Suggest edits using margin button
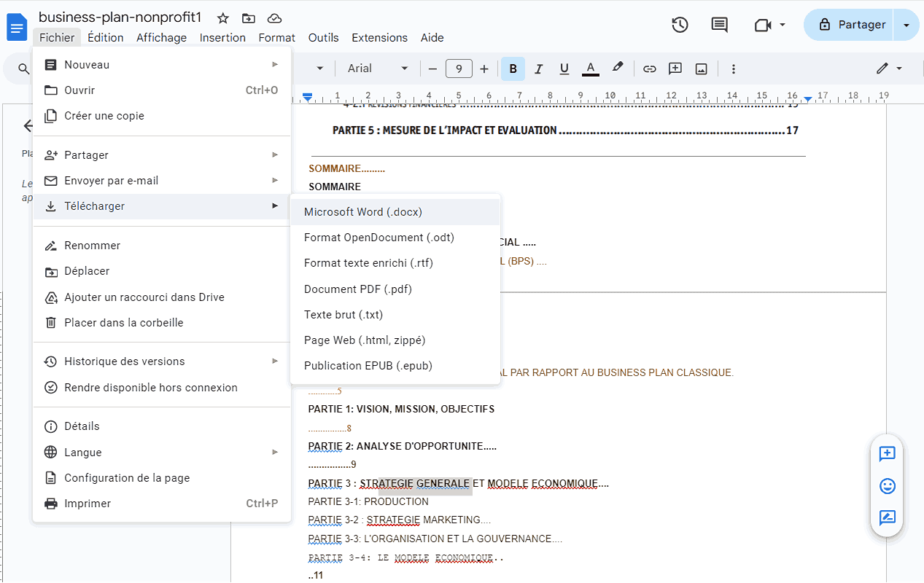Viewport: 924px width, 583px height. [x=887, y=518]
